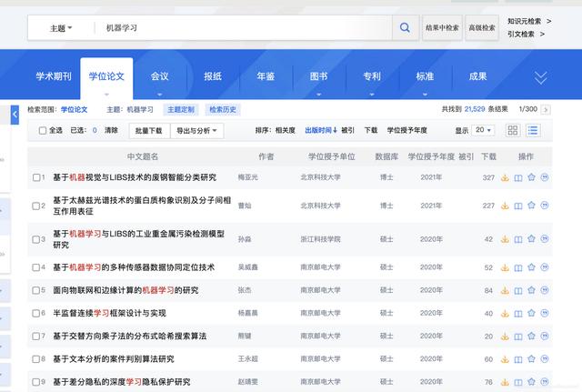Tick the 全选 select-all checkbox

(43, 130)
